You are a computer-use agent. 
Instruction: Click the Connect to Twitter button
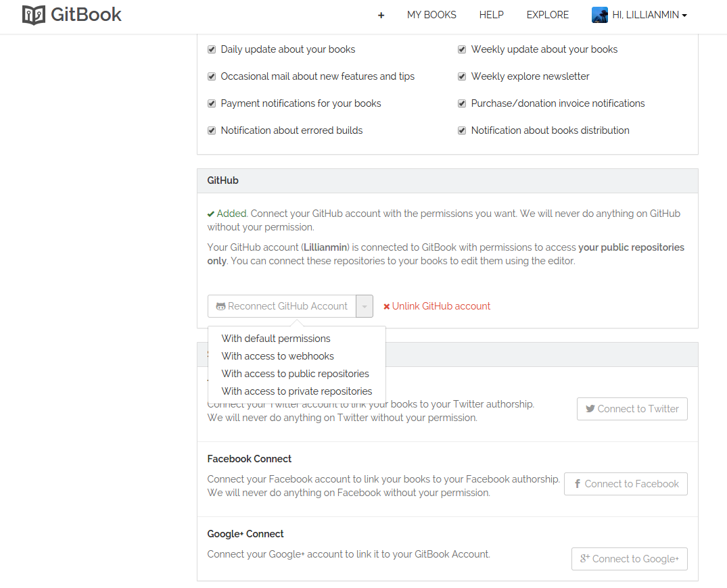(632, 409)
